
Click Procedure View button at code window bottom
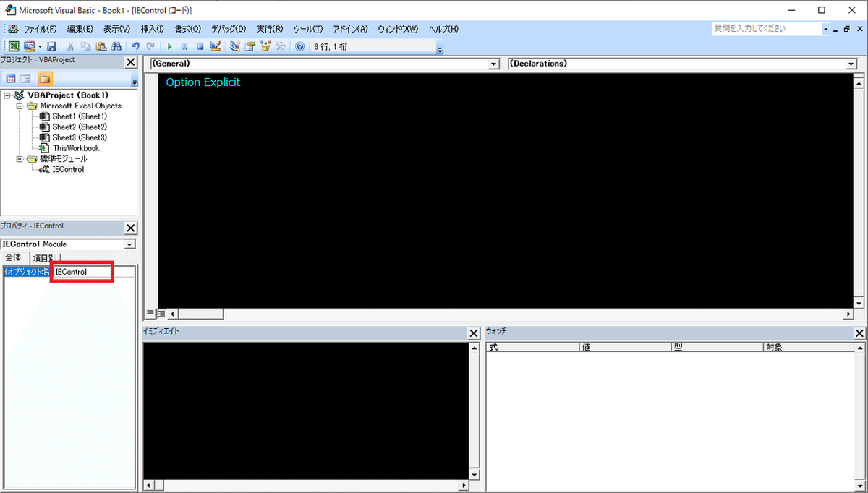[150, 314]
